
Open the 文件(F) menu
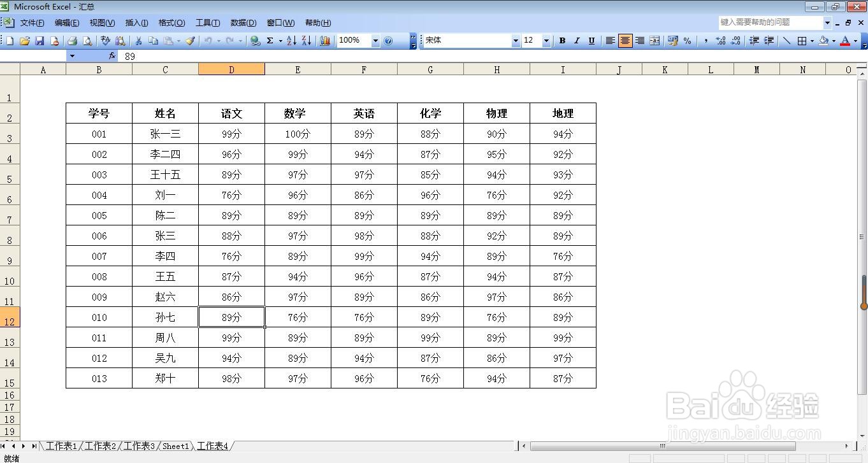32,22
